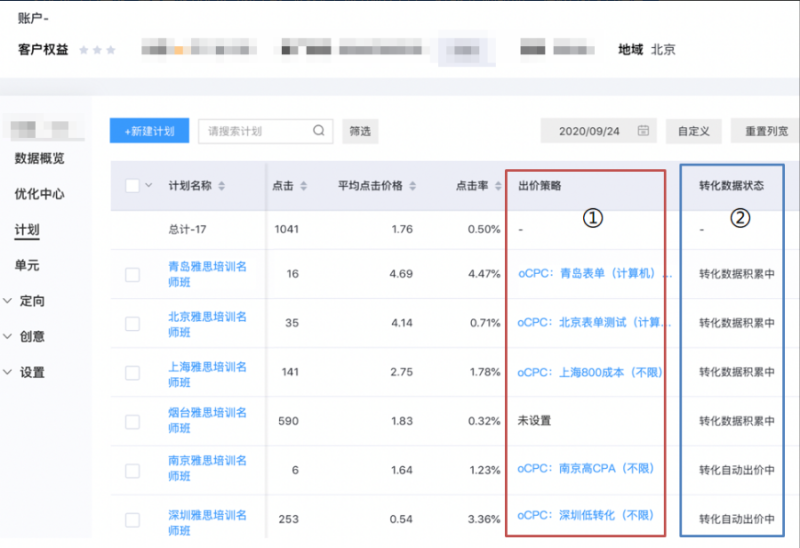Check the 上海雅思培训名师班 row checkbox
800x548 pixels.
click(x=132, y=372)
